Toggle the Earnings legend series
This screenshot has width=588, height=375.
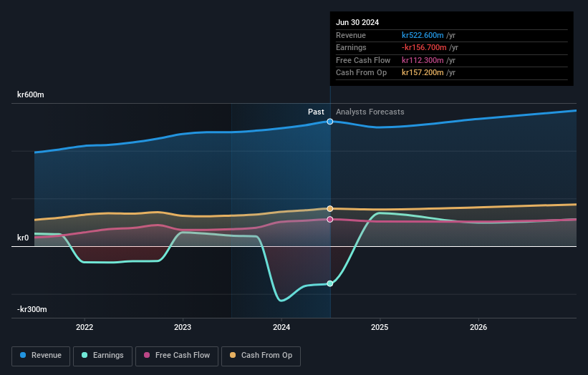[x=102, y=356]
